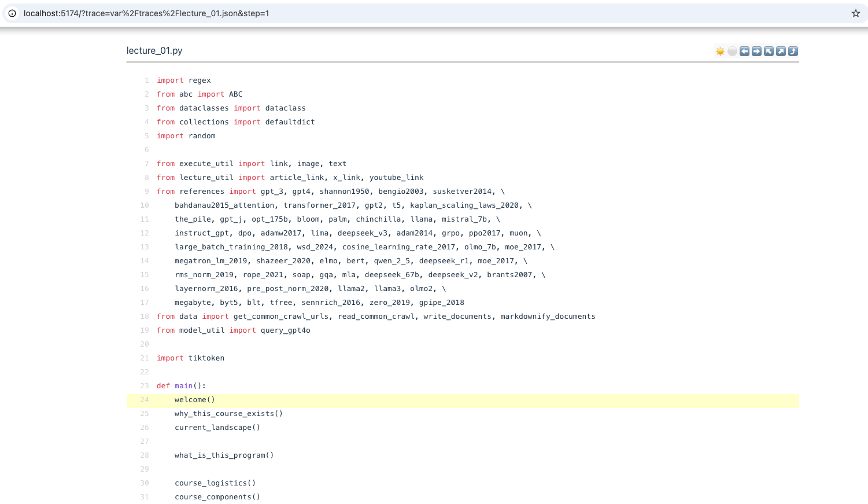
Task: Click the 'from data import' line
Action: point(376,317)
